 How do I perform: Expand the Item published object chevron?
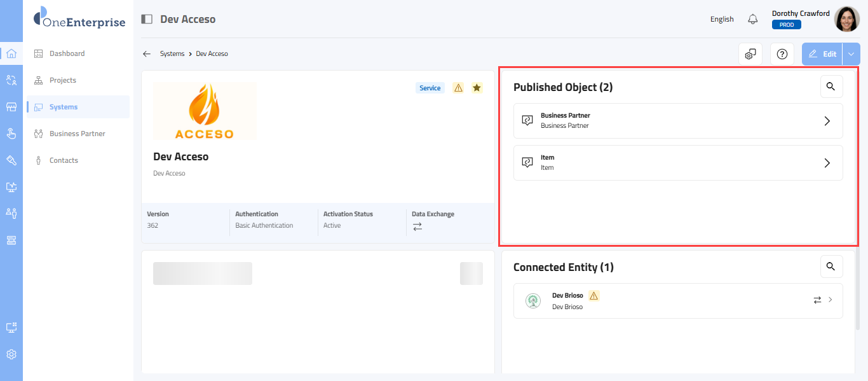827,163
